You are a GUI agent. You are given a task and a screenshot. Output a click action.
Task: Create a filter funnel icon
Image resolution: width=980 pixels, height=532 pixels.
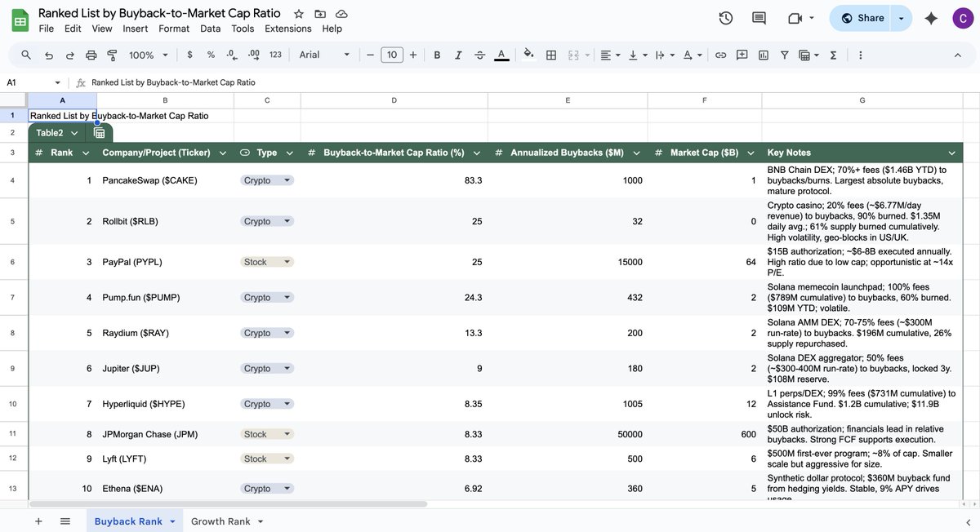pos(784,55)
